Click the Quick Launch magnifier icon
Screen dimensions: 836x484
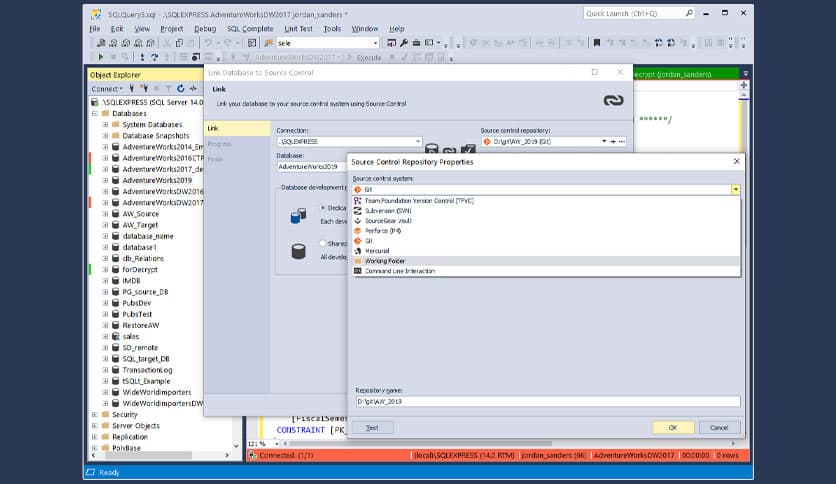(689, 13)
